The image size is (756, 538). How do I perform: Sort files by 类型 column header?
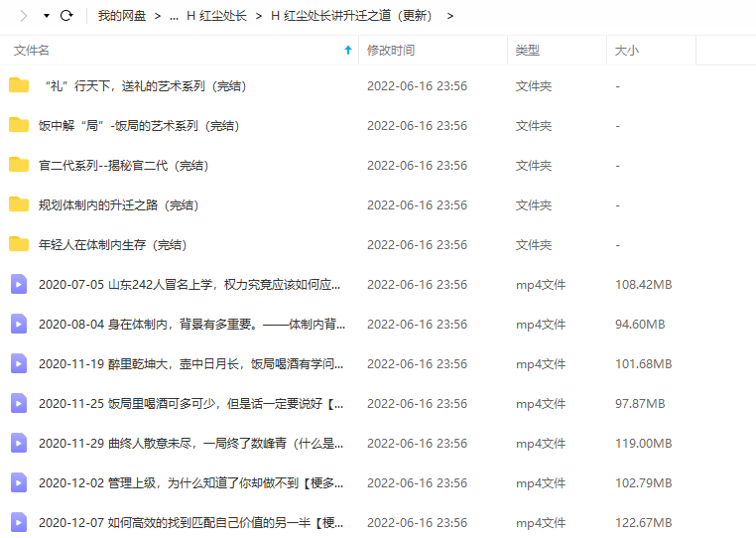pos(528,50)
